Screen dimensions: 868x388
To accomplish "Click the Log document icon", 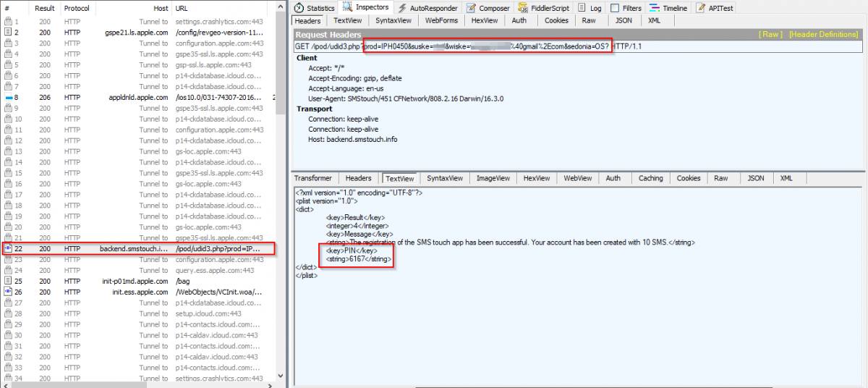I will pos(582,8).
